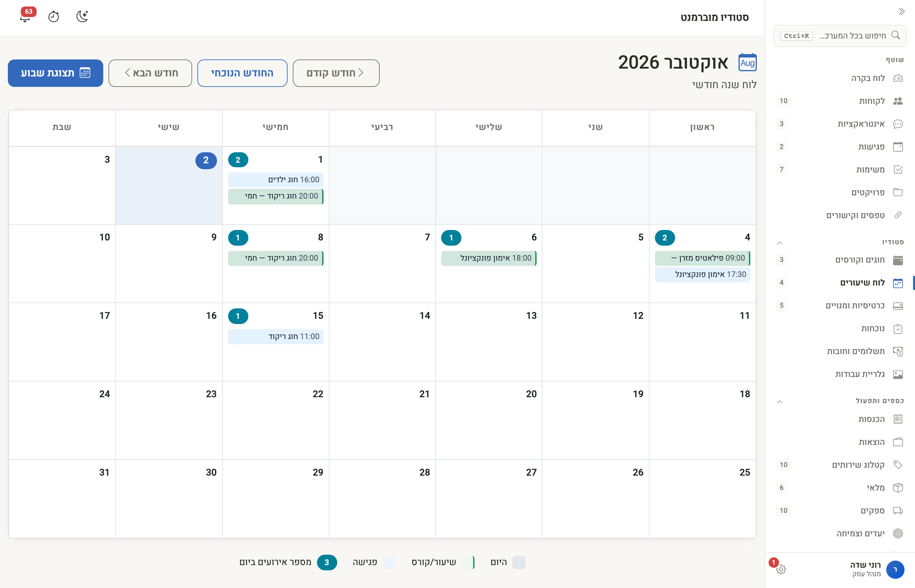Open הוצאות in the sidebar
The image size is (915, 588).
point(840,442)
